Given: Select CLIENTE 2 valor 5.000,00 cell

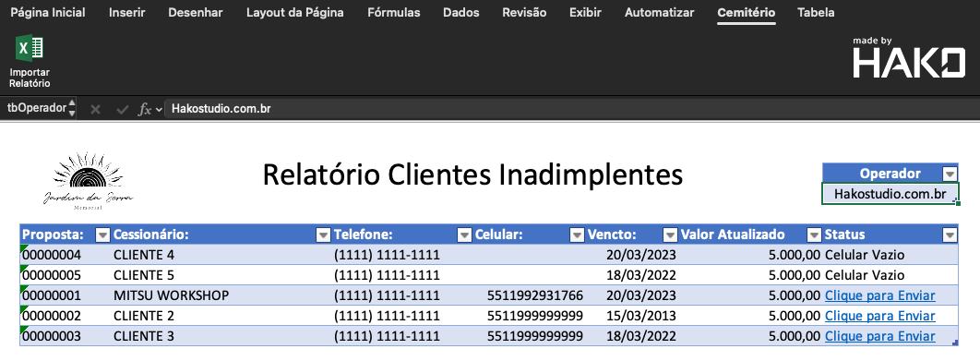Looking at the screenshot, I should (x=750, y=316).
